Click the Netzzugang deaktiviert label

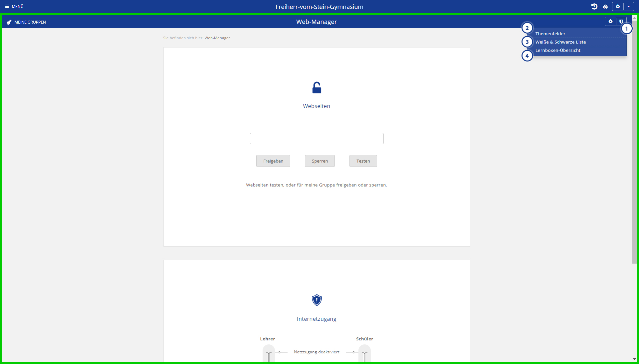coord(317,352)
